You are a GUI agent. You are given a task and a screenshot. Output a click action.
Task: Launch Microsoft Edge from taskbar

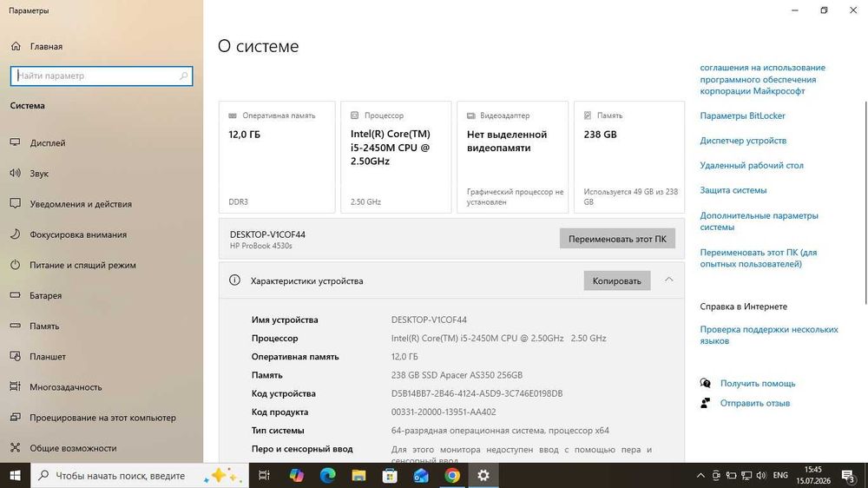(328, 475)
